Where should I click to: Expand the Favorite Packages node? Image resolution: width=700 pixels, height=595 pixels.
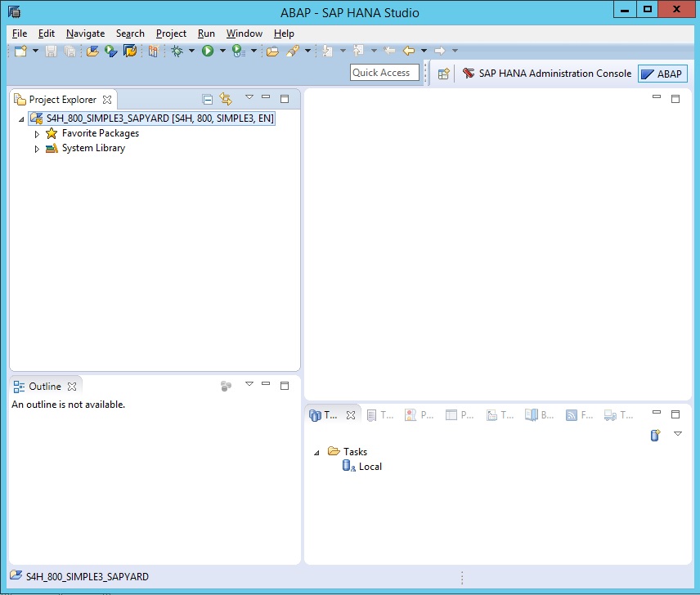pos(37,134)
